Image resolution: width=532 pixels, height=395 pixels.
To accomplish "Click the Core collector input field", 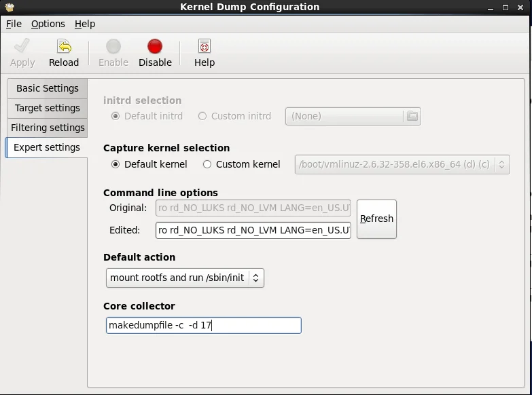I will pyautogui.click(x=203, y=326).
